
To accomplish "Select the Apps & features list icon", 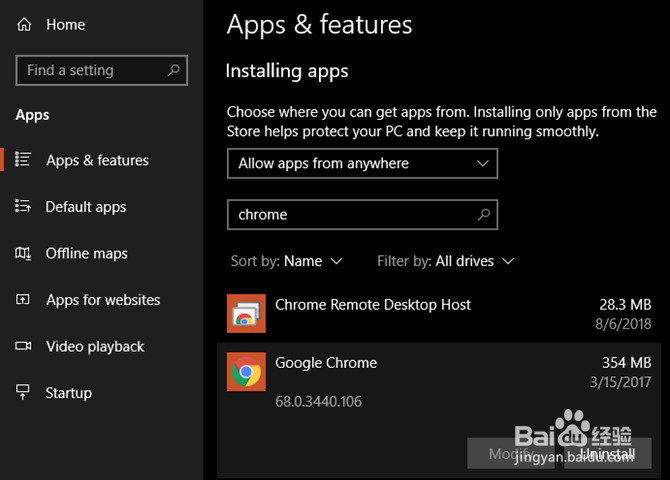I will tap(23, 159).
